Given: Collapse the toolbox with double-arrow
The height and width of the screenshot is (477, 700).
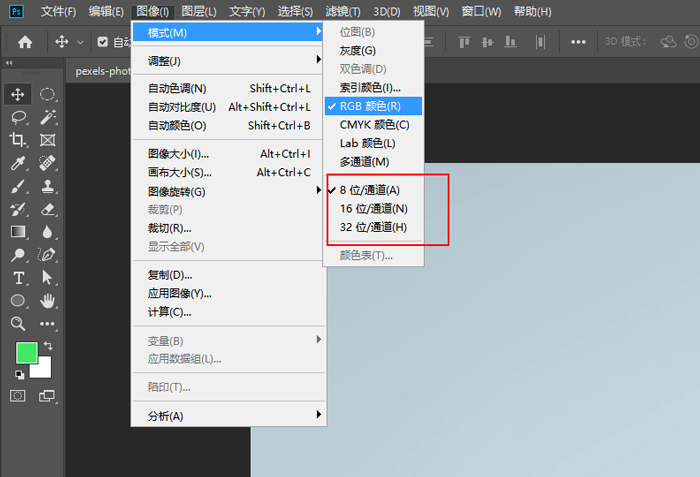Looking at the screenshot, I should coord(9,63).
